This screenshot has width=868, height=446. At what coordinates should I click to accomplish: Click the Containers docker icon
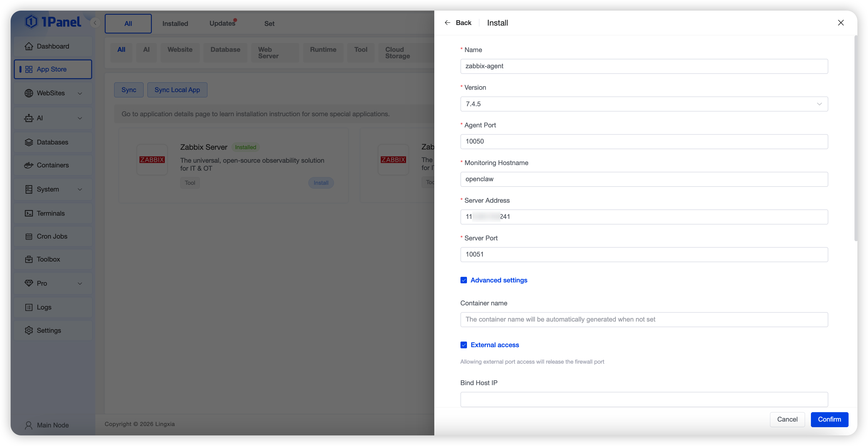[x=29, y=165]
